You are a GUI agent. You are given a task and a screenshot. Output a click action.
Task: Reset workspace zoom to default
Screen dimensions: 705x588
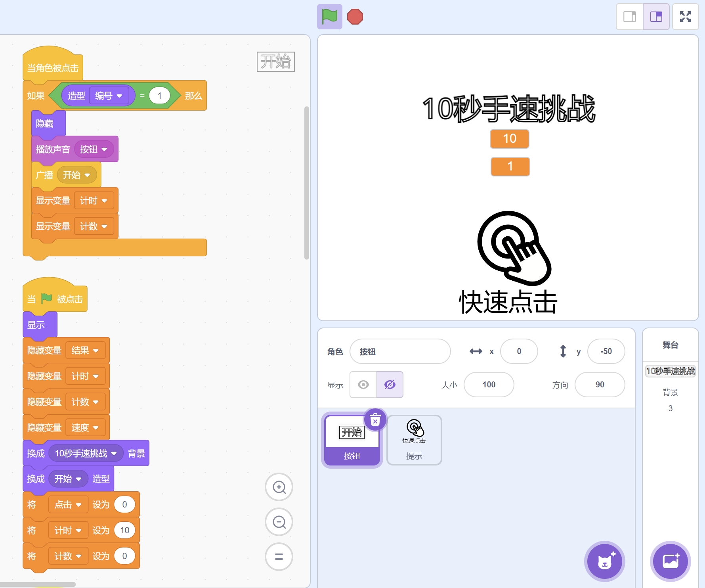[x=279, y=557]
